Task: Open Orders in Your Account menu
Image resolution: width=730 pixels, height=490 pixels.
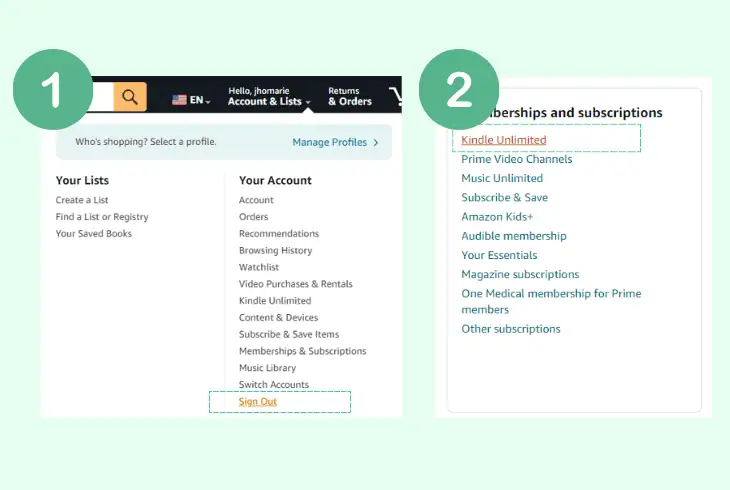Action: pyautogui.click(x=253, y=217)
